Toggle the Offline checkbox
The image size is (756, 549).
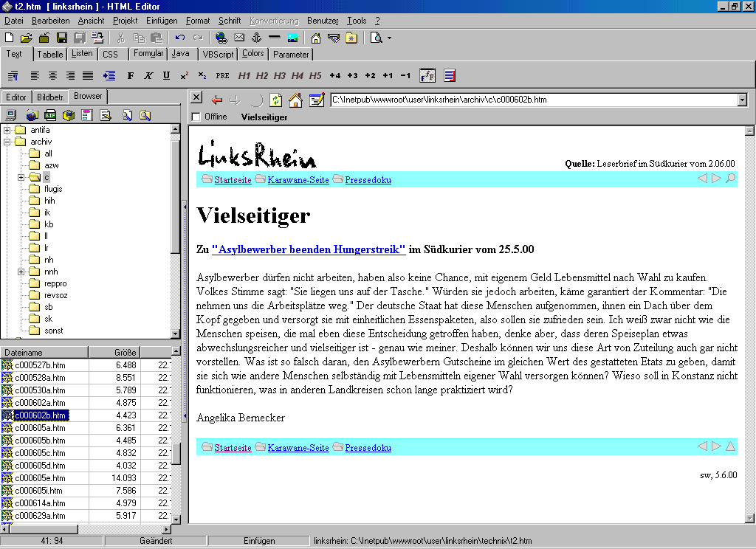(196, 117)
